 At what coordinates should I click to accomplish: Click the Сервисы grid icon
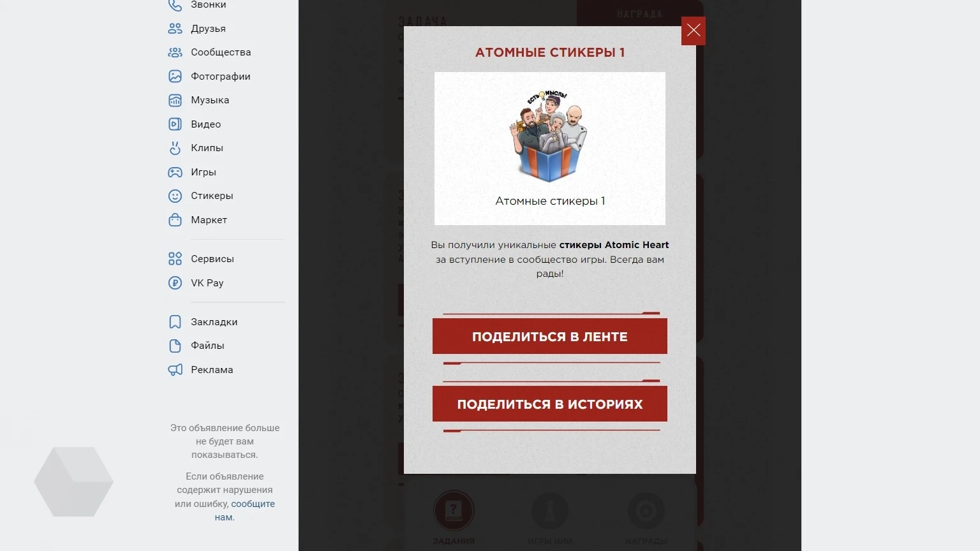175,259
